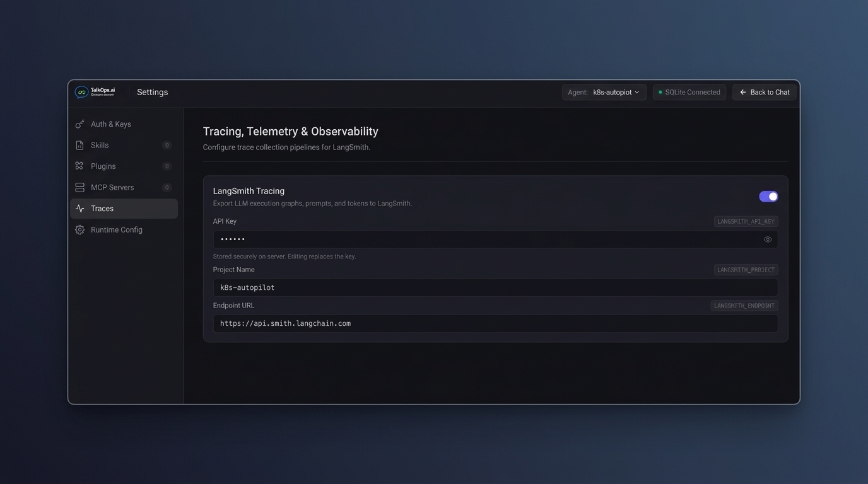Open the Runtime Config section

click(x=124, y=230)
